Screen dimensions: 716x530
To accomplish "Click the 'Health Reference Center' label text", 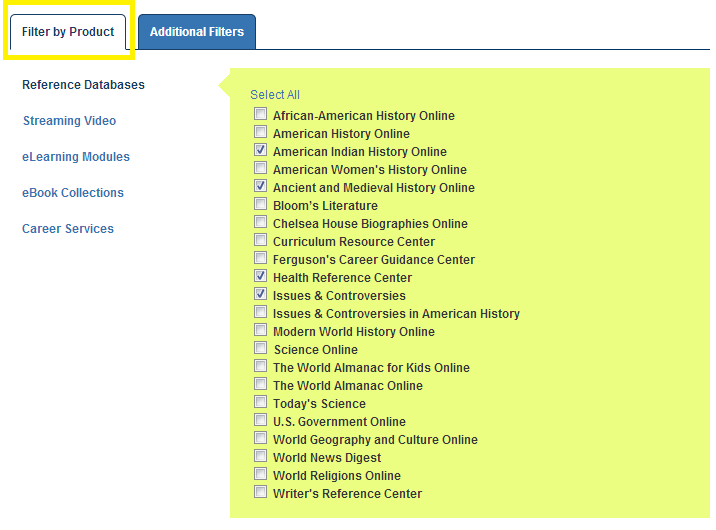I will (342, 278).
